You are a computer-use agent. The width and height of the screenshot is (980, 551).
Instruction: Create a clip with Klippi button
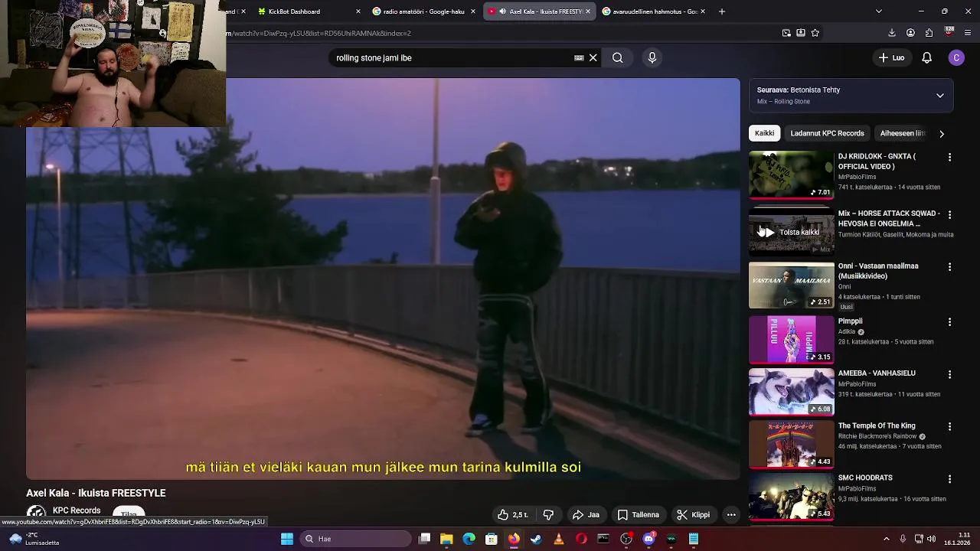click(x=693, y=515)
